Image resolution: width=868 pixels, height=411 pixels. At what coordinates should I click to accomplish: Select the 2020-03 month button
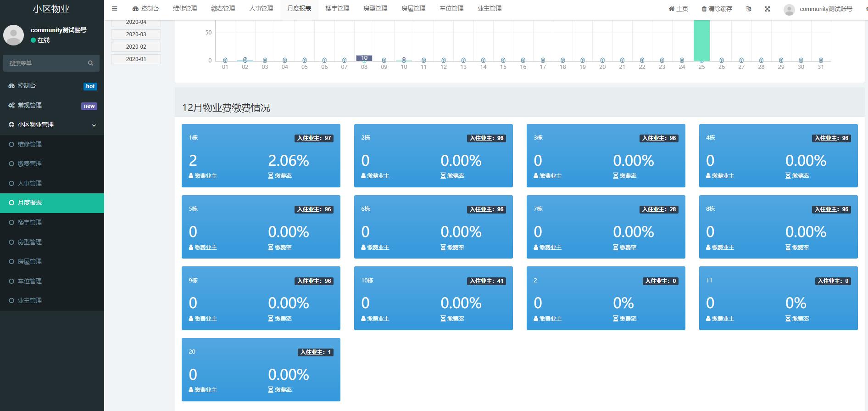tap(136, 34)
